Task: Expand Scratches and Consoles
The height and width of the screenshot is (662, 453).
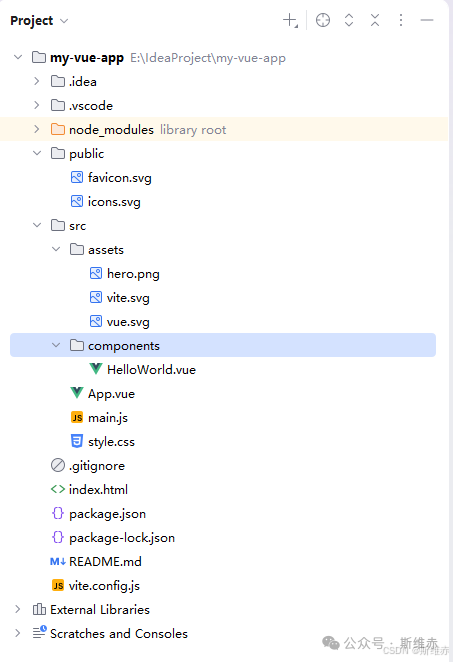Action: [x=17, y=633]
